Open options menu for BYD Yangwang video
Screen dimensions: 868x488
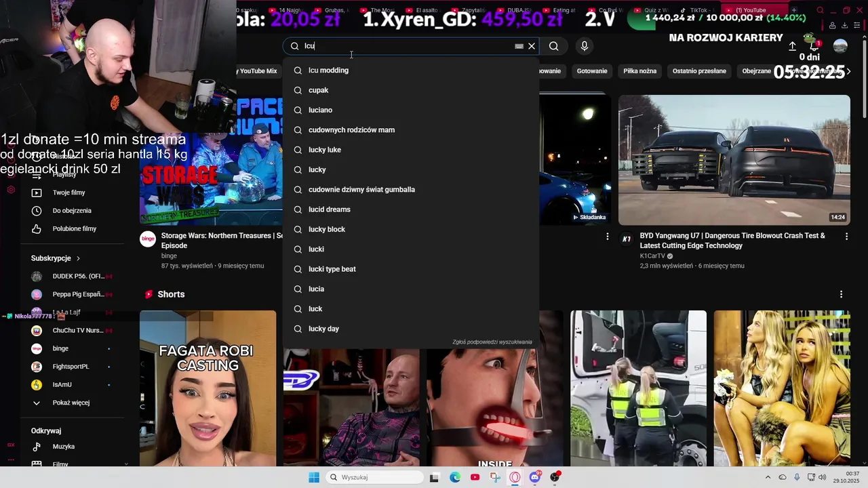coord(846,237)
